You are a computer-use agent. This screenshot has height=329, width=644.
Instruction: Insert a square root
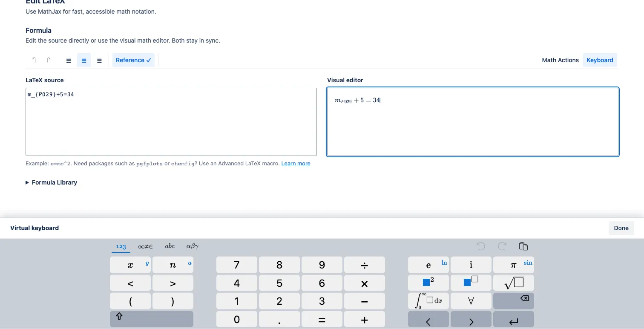tap(513, 283)
